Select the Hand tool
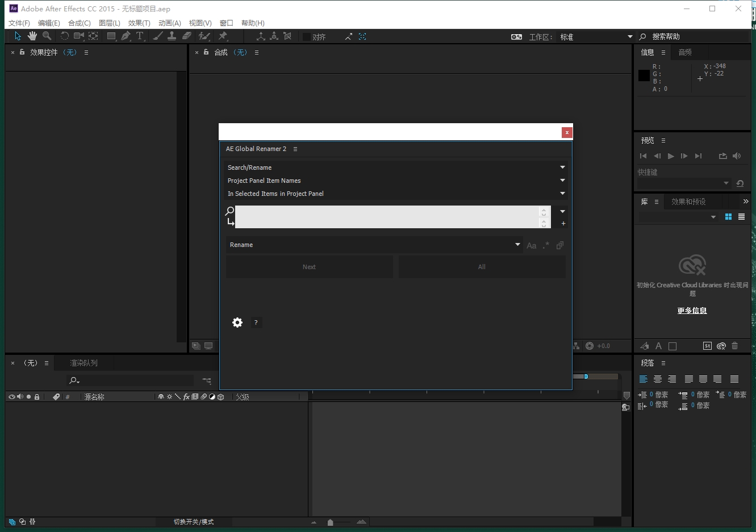Screen dimensions: 756x532 pyautogui.click(x=32, y=36)
